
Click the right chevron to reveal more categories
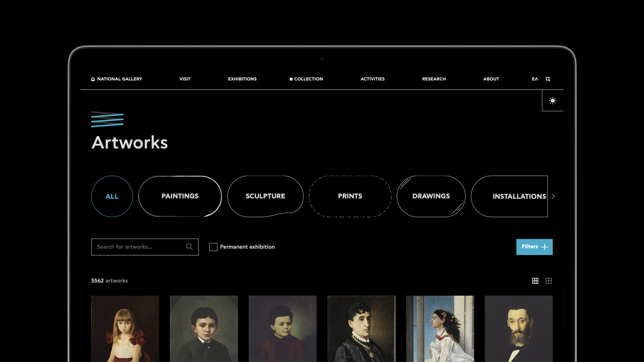553,196
